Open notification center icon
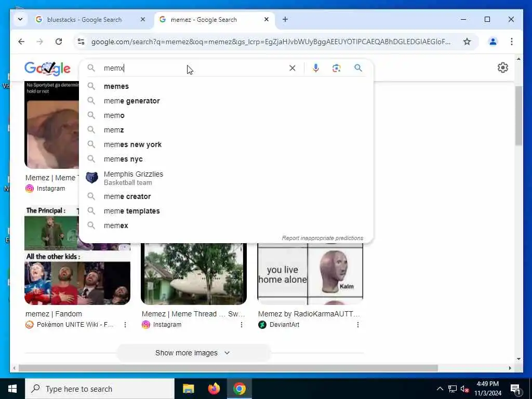 pos(515,389)
